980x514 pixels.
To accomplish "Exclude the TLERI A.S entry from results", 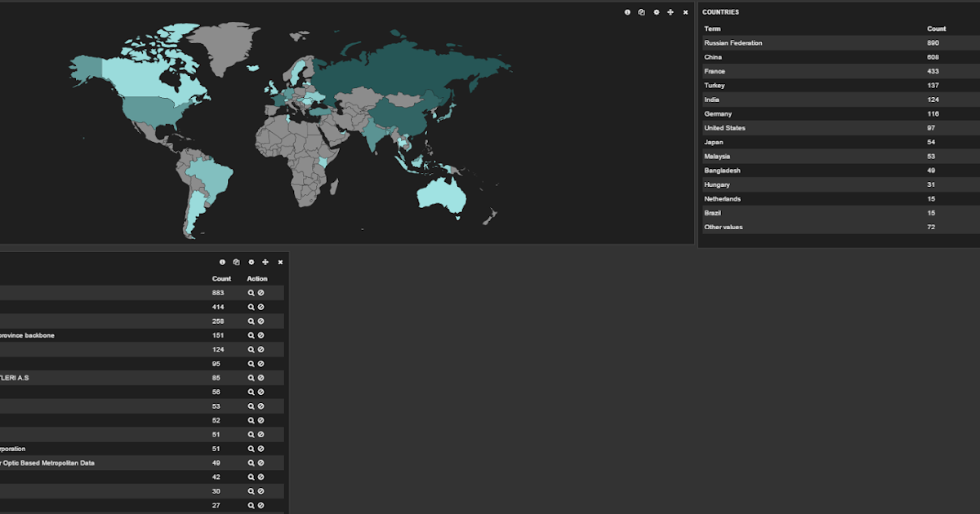I will 260,377.
